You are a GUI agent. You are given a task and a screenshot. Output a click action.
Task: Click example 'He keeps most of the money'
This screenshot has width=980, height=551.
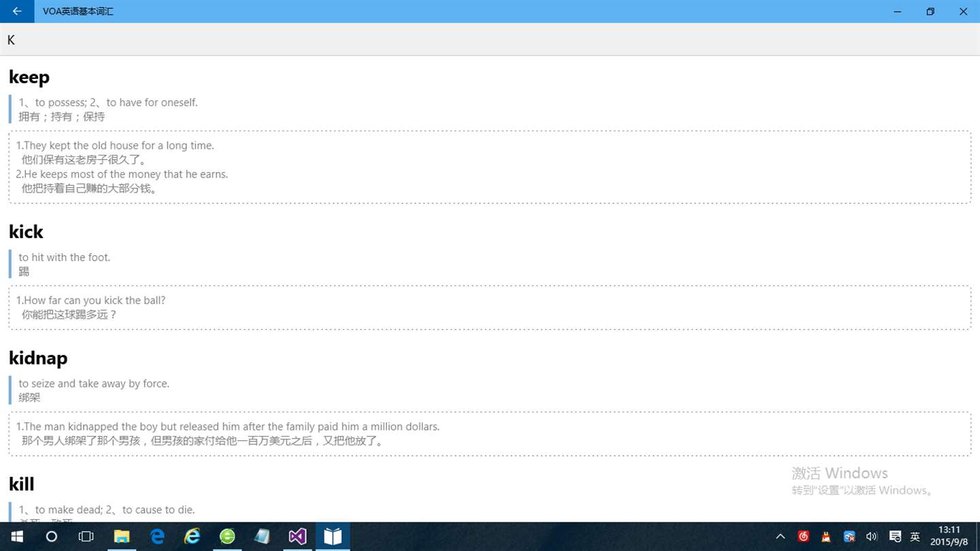pos(122,174)
